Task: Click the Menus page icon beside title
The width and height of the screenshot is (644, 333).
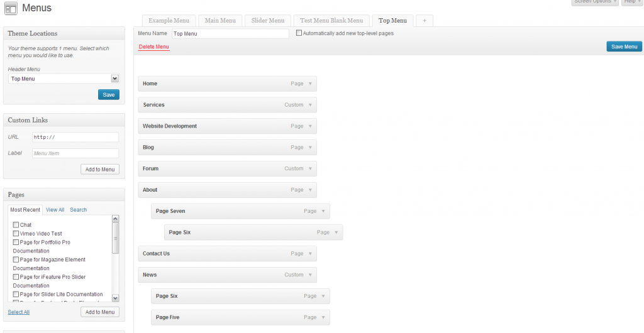Action: 11,8
